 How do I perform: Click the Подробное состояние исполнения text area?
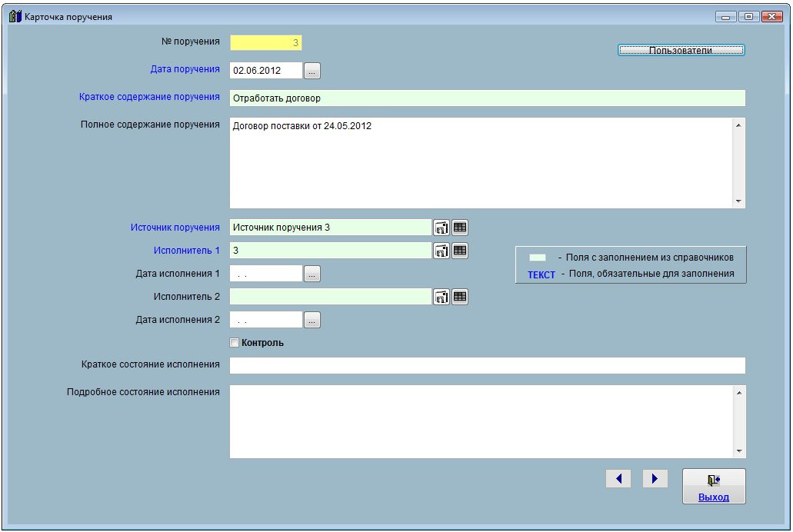[482, 422]
